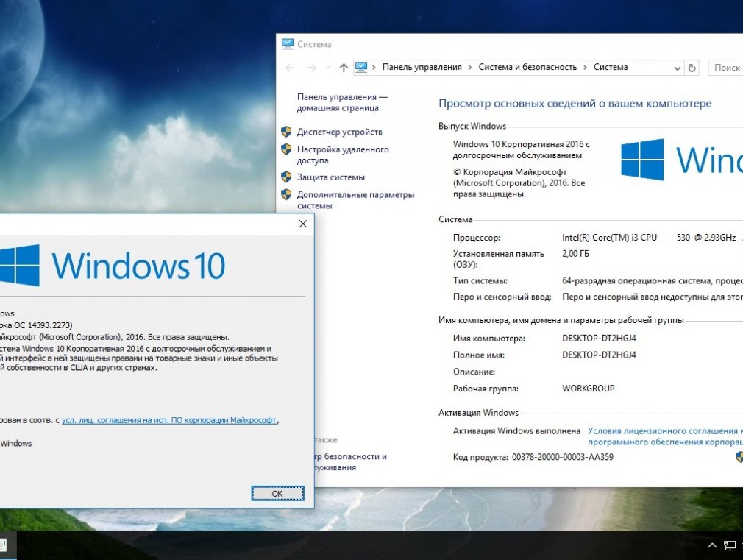Click the System window title icon
The height and width of the screenshot is (560, 743).
pyautogui.click(x=287, y=44)
